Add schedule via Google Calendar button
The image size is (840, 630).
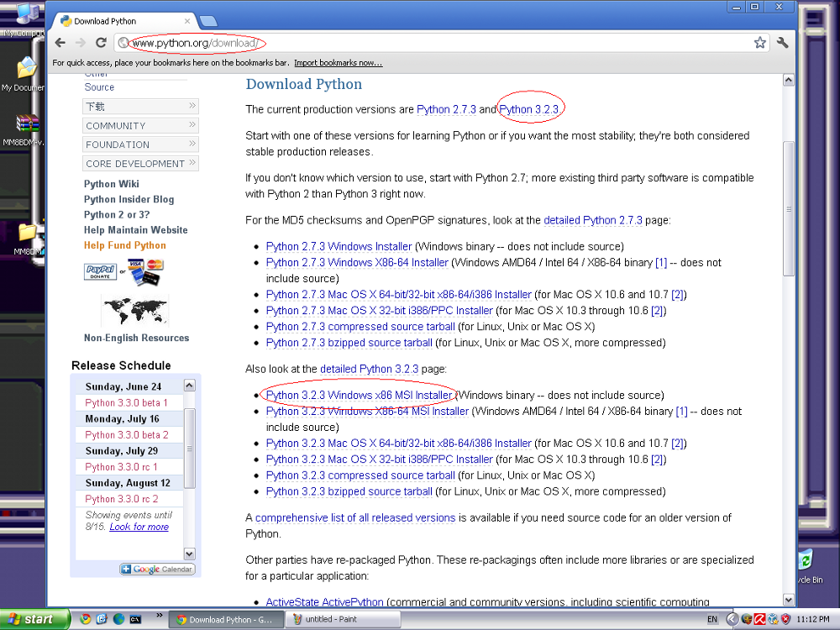coord(157,569)
